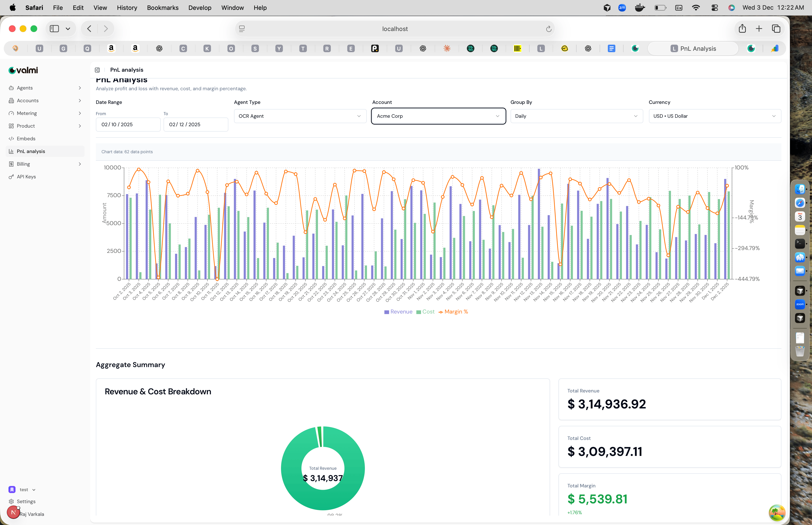The image size is (812, 525).
Task: Open the Embeds page
Action: coord(45,139)
